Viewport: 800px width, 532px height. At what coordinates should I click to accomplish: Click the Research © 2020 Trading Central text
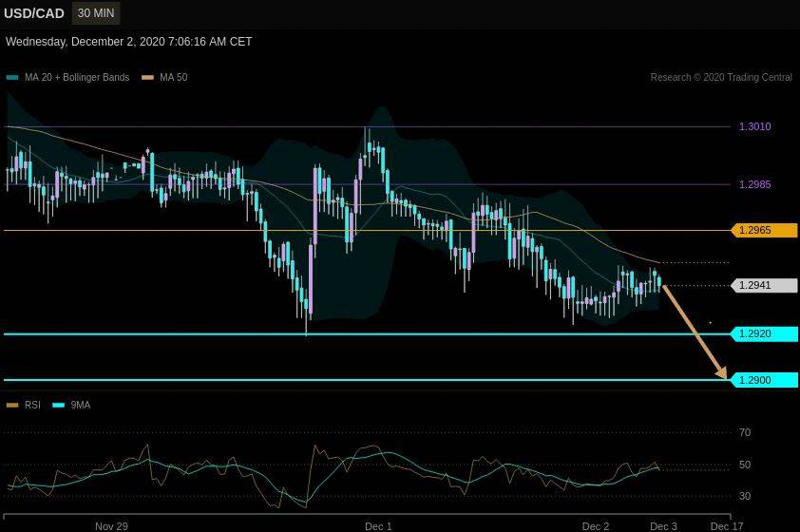tap(721, 78)
